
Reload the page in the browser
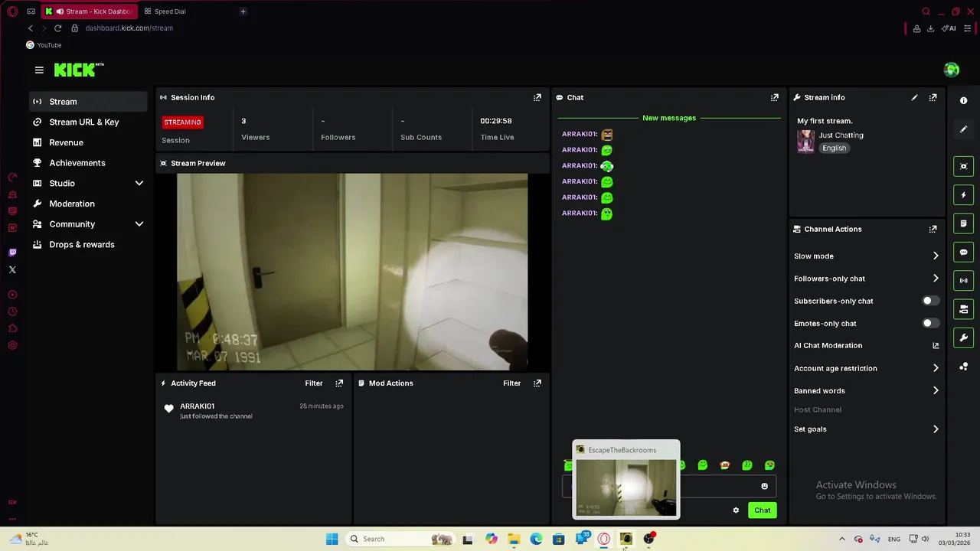coord(57,28)
